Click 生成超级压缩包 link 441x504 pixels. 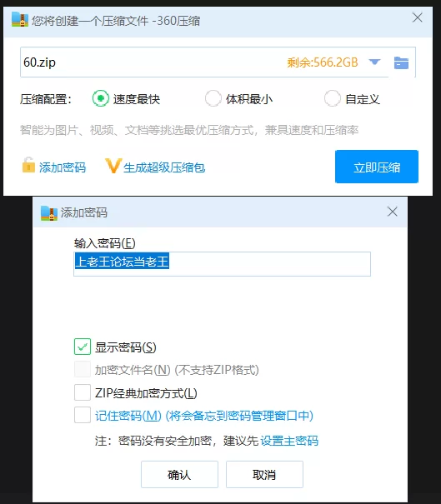[164, 167]
